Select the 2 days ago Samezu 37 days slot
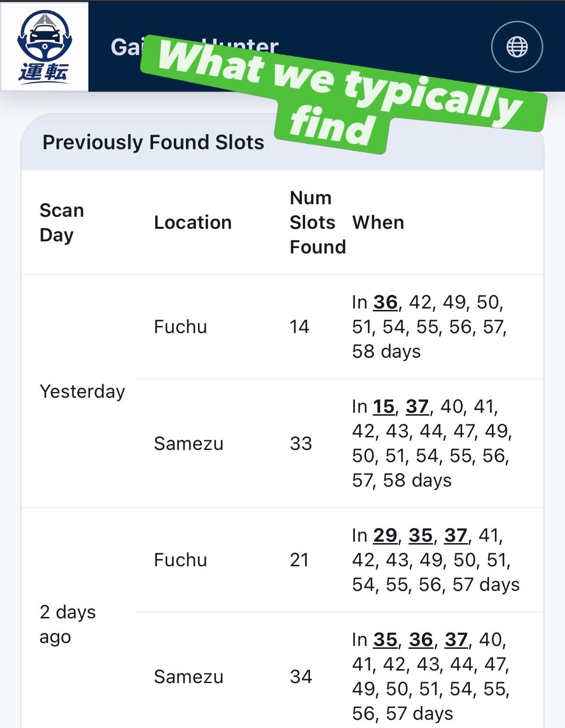This screenshot has height=728, width=565. [456, 640]
